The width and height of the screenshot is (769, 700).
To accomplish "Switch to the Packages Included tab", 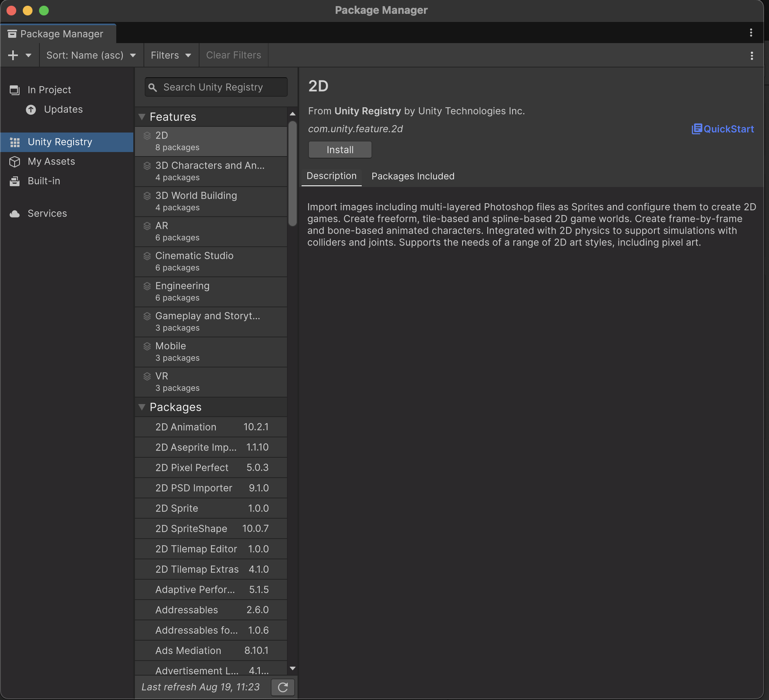I will [x=413, y=176].
